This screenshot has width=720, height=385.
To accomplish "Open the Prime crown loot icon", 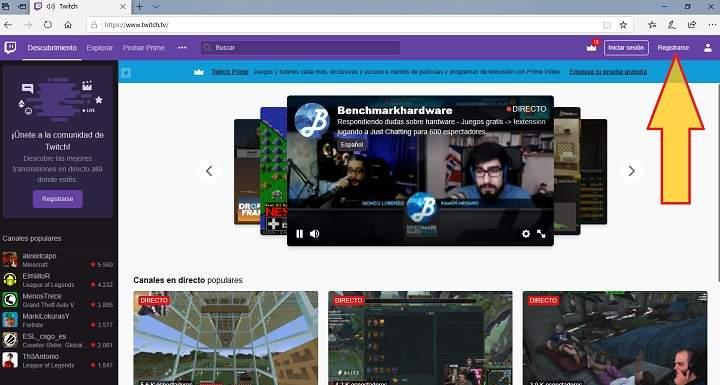I will (591, 47).
